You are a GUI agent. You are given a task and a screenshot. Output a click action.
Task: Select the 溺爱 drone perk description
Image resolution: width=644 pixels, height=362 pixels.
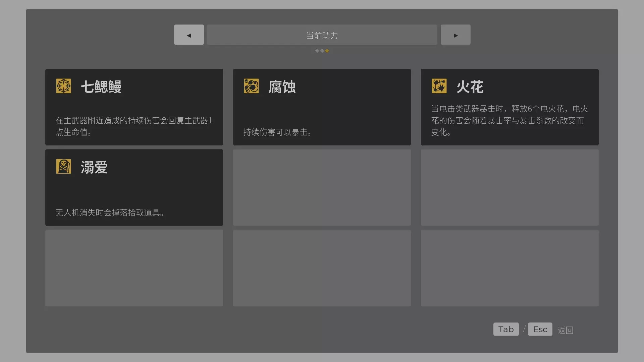pyautogui.click(x=110, y=213)
